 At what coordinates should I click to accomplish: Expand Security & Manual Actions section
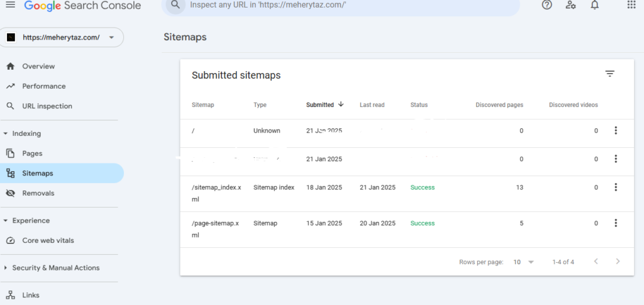[5, 268]
